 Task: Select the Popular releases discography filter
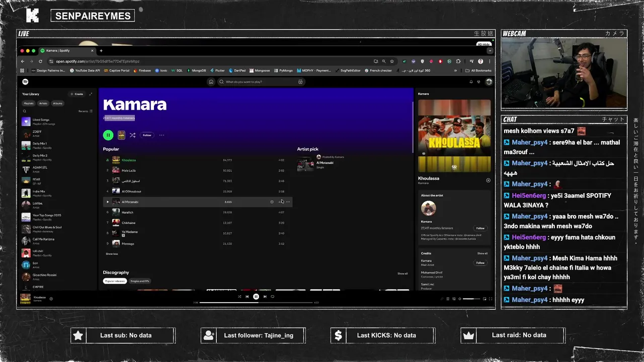coord(115,281)
